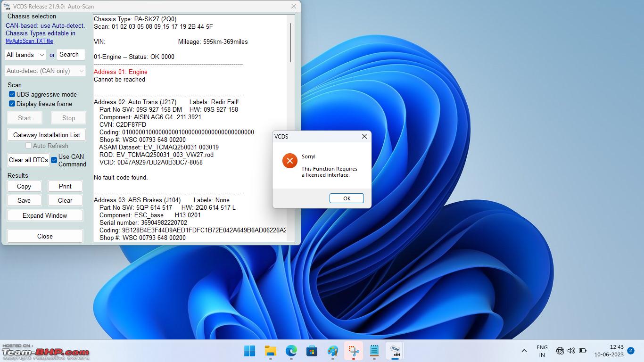Toggle UDS aggressive mode checkbox

point(12,94)
